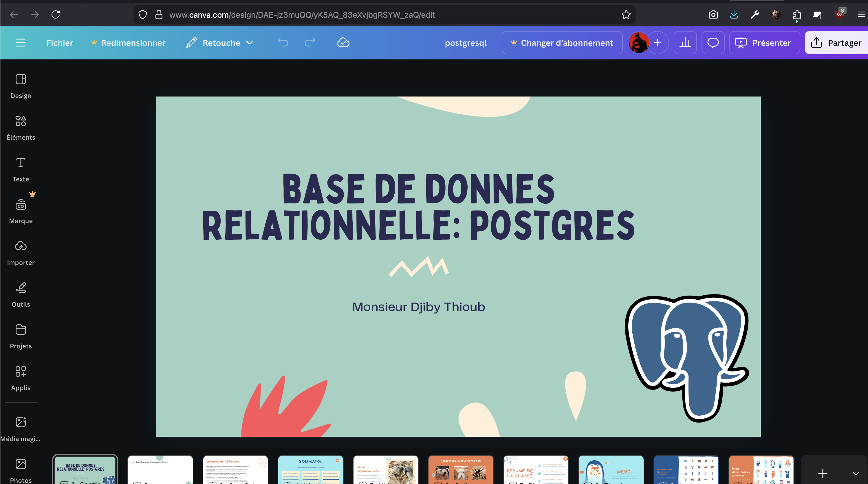Screen dimensions: 868x484
Task: Open the Applis panel
Action: [x=21, y=378]
